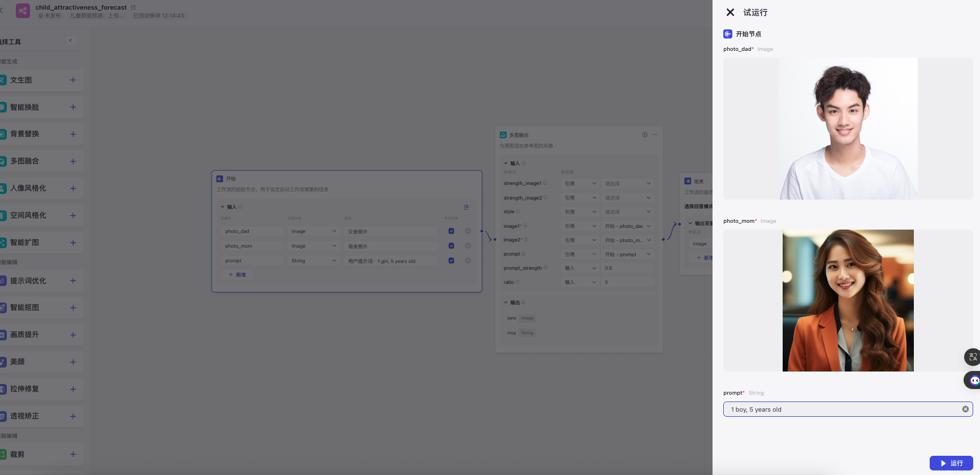Image resolution: width=980 pixels, height=475 pixels.
Task: Add the 美颜 tool
Action: click(73, 362)
